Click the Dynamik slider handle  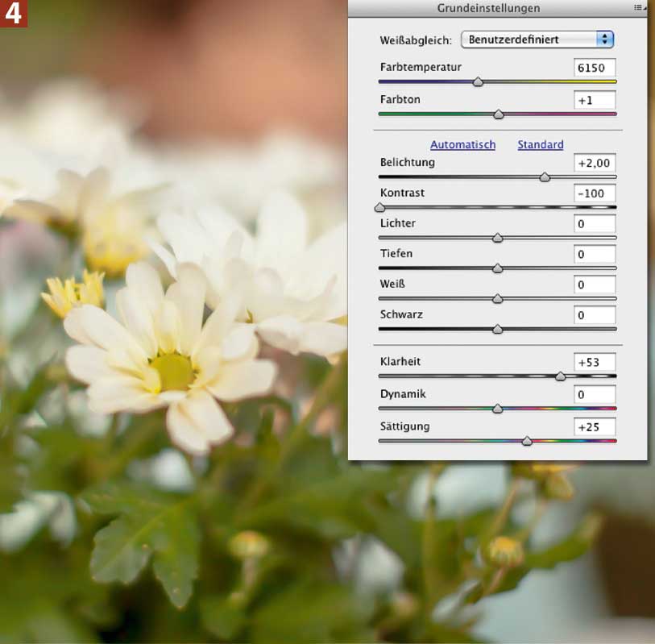(497, 409)
